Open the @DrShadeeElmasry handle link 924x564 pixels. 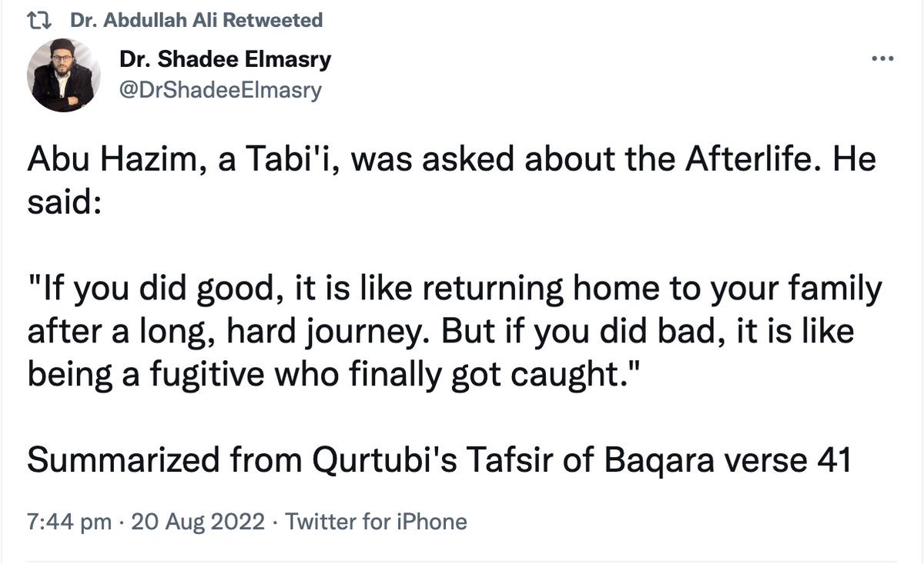220,90
